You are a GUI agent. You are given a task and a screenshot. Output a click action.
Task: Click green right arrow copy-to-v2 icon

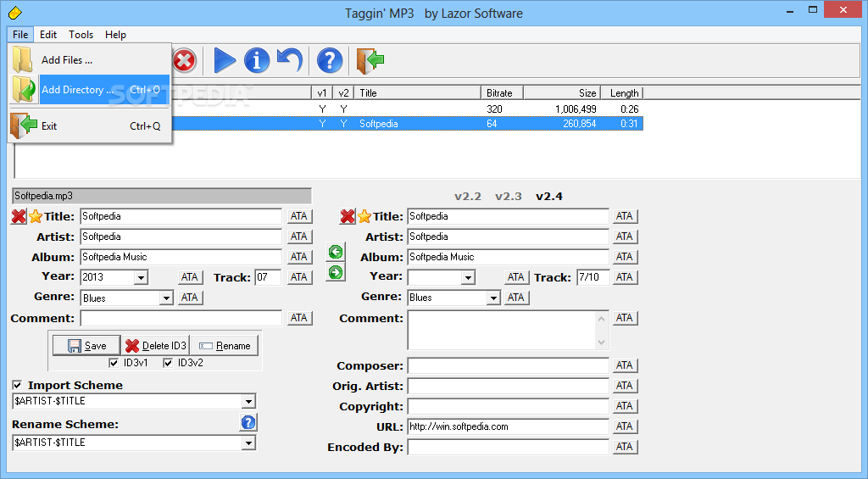pyautogui.click(x=336, y=272)
